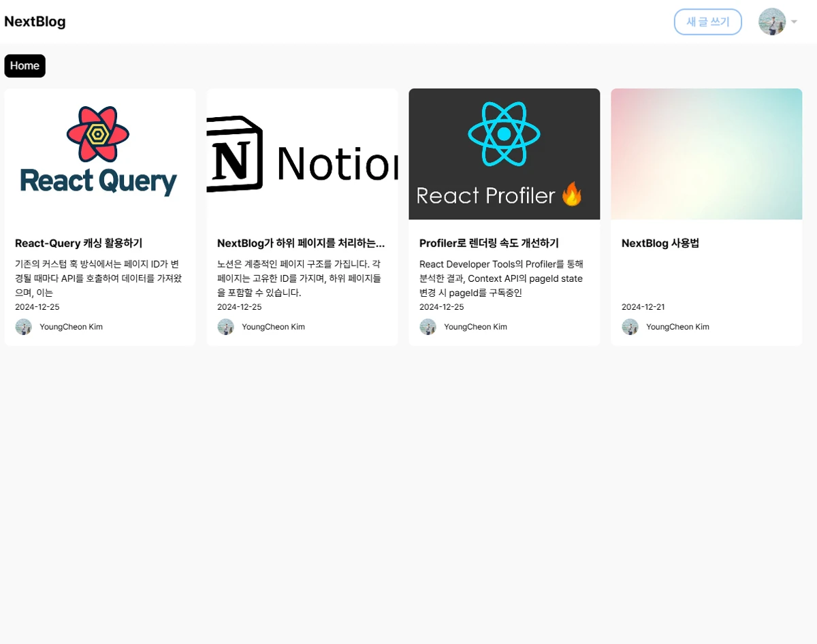Open post titled React-Query 캐싱 활용하기
817x644 pixels.
pos(78,243)
